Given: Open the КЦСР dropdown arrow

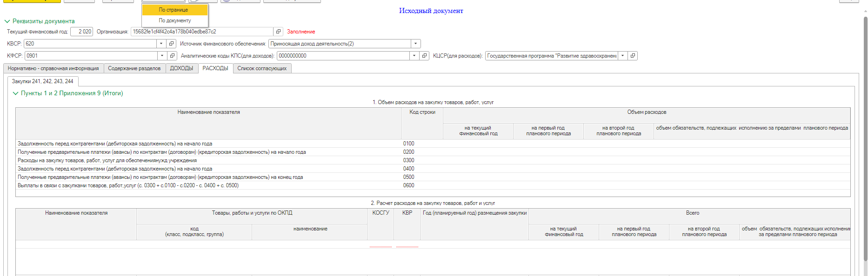Looking at the screenshot, I should click(x=622, y=56).
